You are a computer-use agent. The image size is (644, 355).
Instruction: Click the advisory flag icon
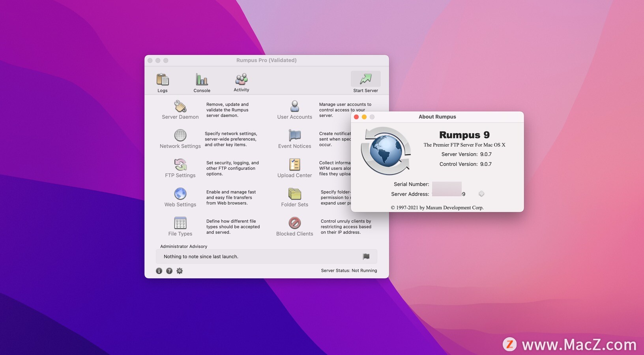(x=366, y=257)
